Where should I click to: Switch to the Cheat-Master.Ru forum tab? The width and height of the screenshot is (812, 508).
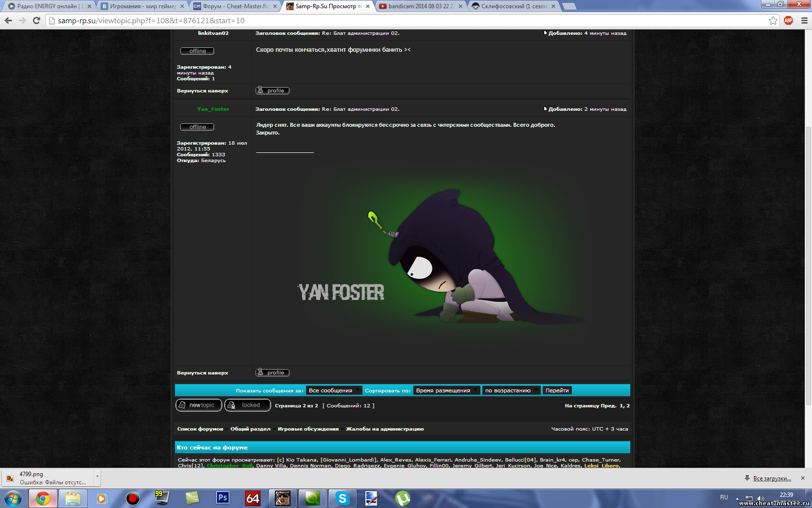pos(235,6)
